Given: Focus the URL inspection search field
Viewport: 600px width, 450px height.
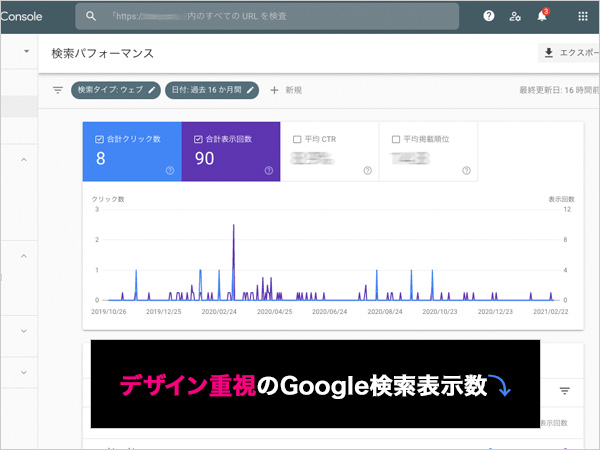Looking at the screenshot, I should point(267,16).
